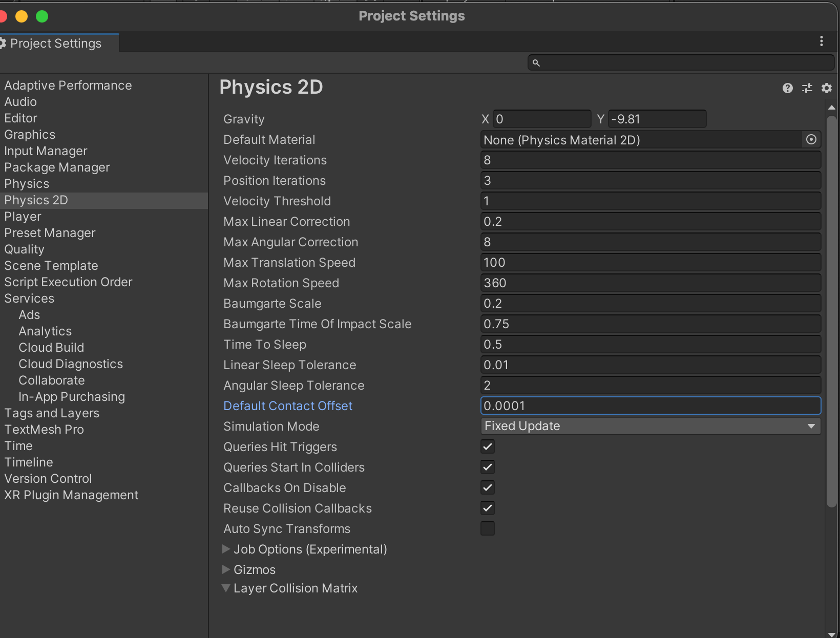Open Physics 2D help documentation icon
The image size is (840, 638).
coord(787,88)
